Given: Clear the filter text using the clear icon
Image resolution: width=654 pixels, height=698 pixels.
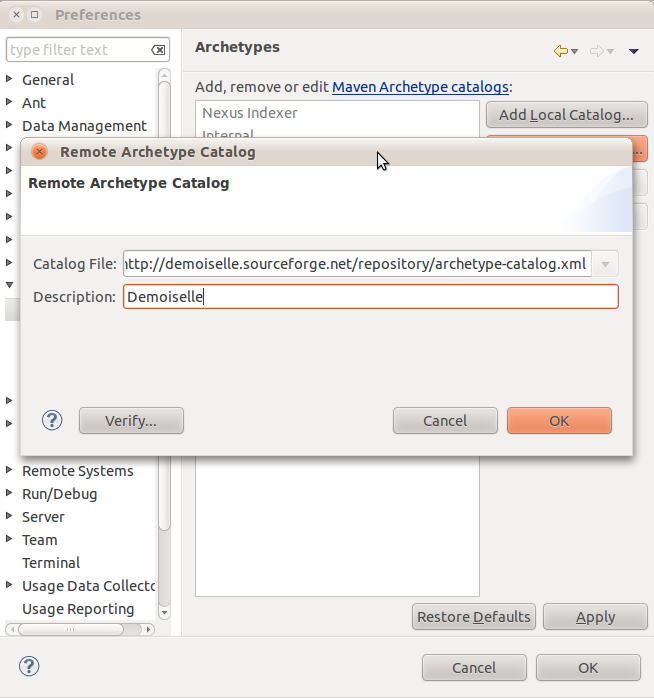Looking at the screenshot, I should pos(158,50).
